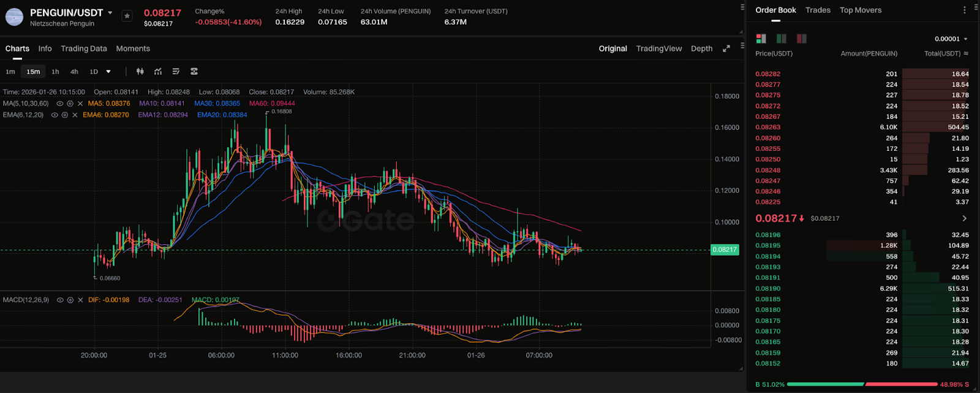
Task: Open the technical indicators icon
Action: click(158, 72)
